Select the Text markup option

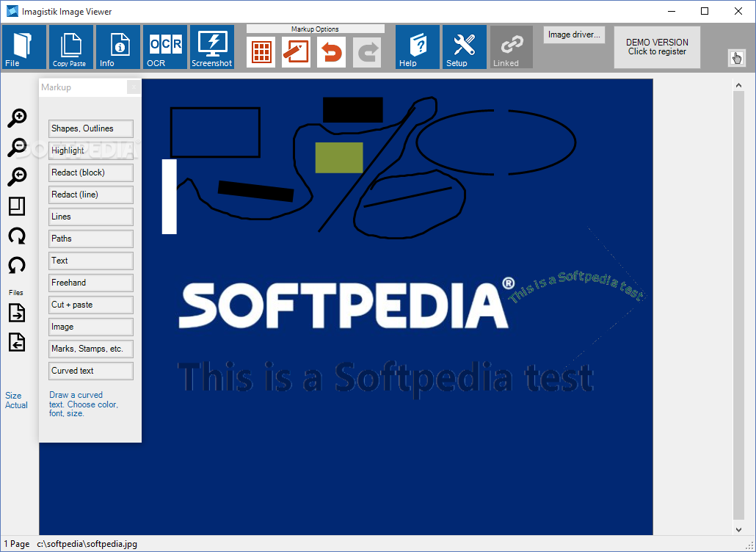pyautogui.click(x=91, y=261)
